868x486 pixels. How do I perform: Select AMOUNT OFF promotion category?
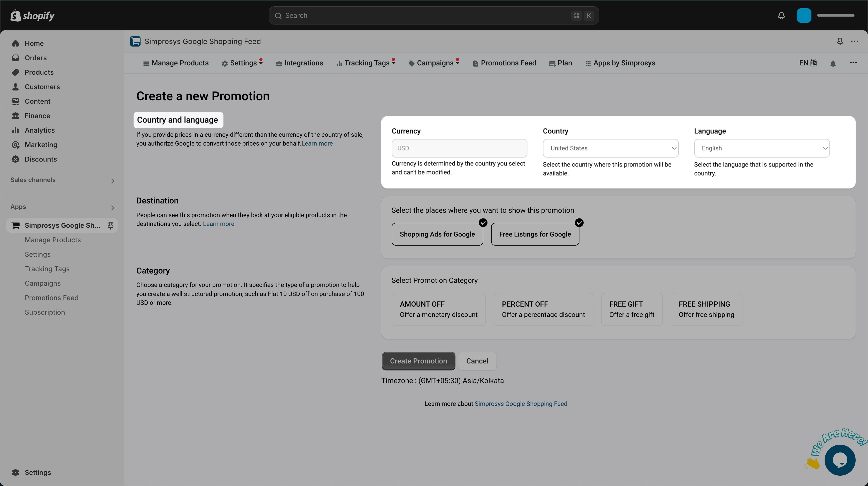[x=438, y=309]
